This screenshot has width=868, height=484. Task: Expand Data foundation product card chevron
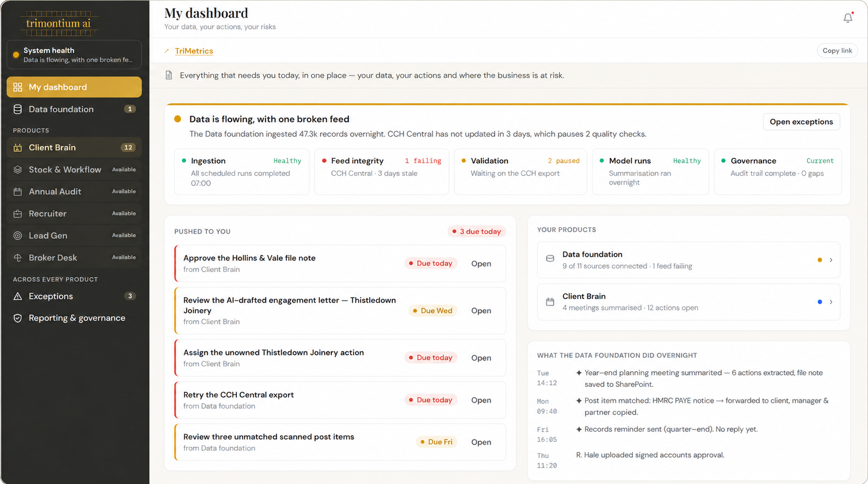tap(831, 260)
